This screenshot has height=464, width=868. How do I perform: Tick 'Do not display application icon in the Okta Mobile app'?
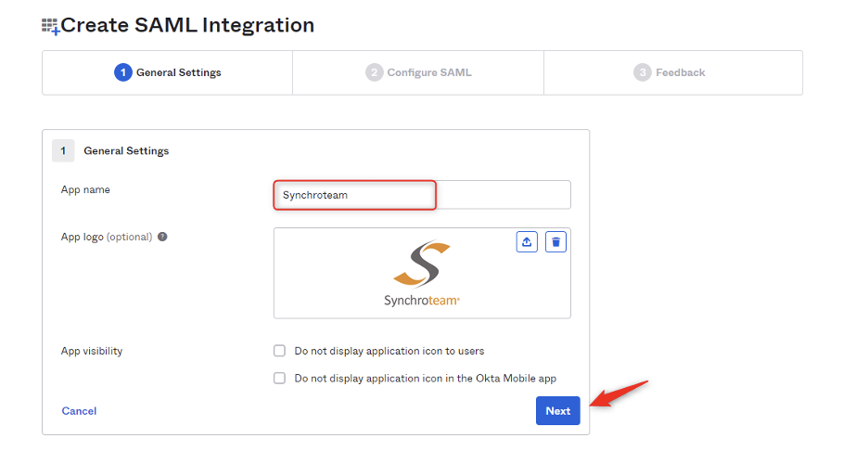pos(279,379)
